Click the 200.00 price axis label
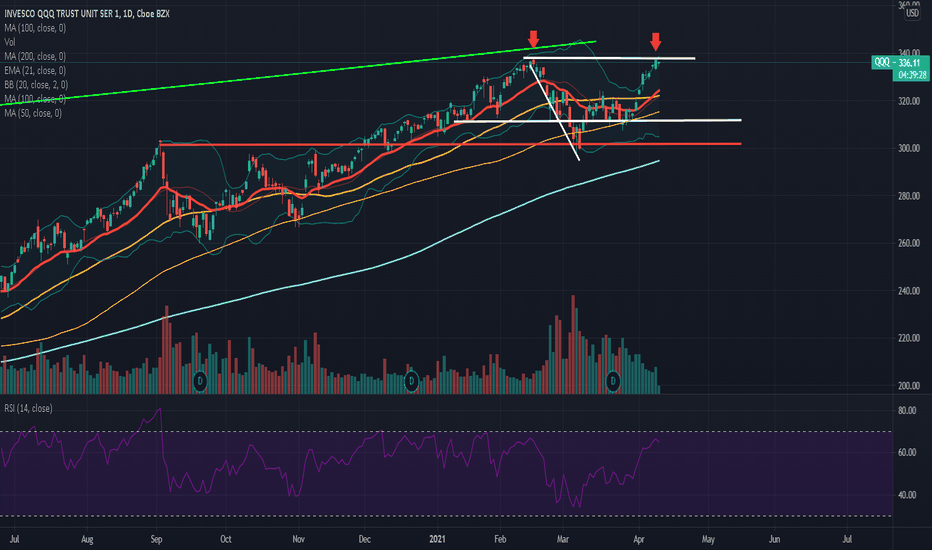 [x=908, y=385]
